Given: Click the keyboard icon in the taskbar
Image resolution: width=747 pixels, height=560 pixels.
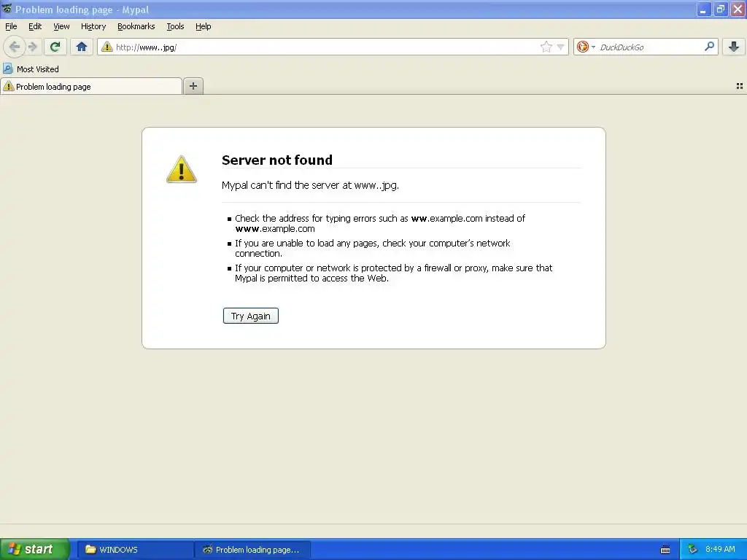Looking at the screenshot, I should click(665, 550).
